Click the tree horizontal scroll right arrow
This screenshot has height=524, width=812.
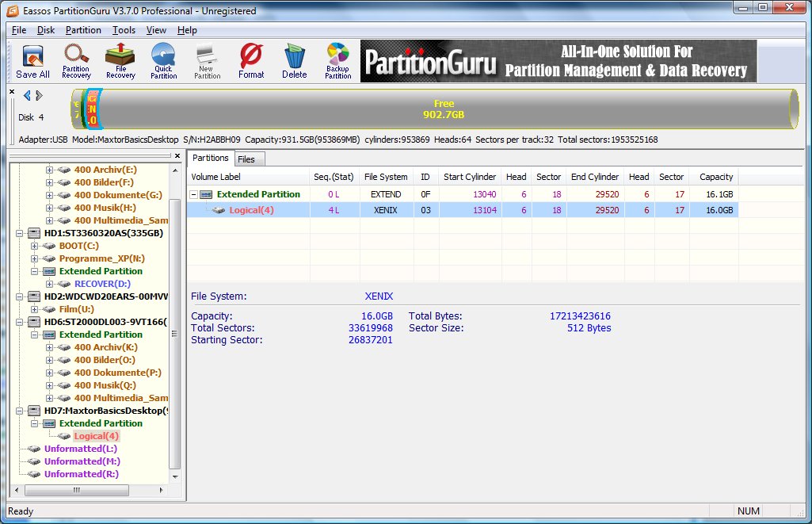click(161, 490)
